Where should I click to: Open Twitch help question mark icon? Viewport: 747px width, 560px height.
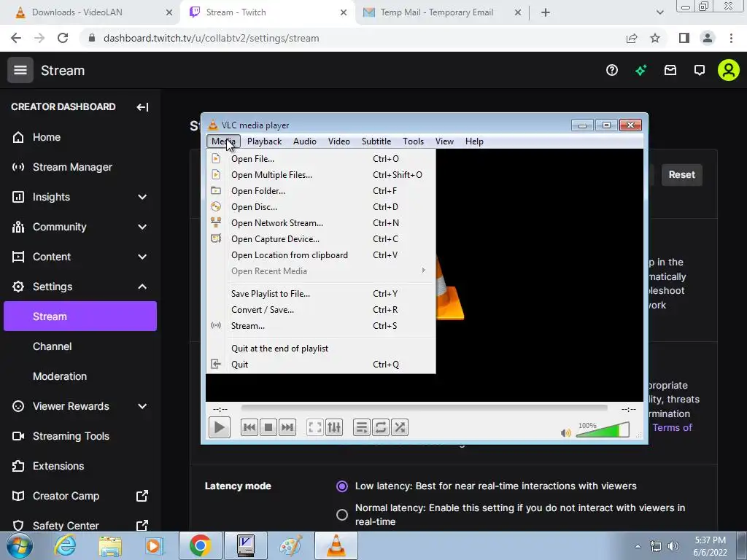pos(612,71)
